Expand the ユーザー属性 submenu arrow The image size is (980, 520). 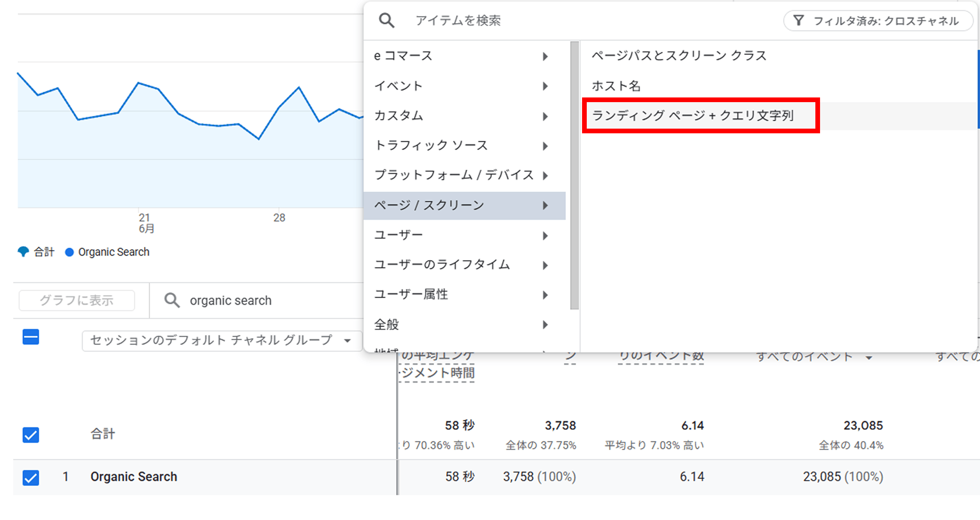(x=545, y=295)
